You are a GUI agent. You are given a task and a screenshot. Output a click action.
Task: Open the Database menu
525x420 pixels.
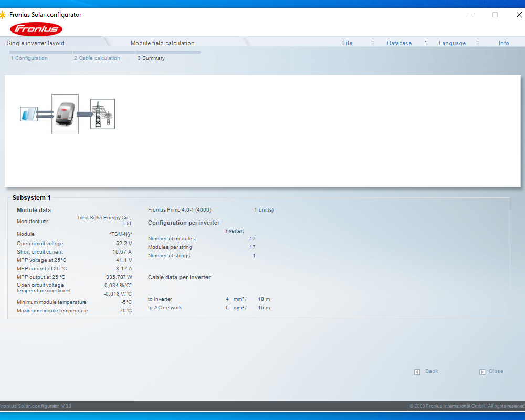coord(399,43)
